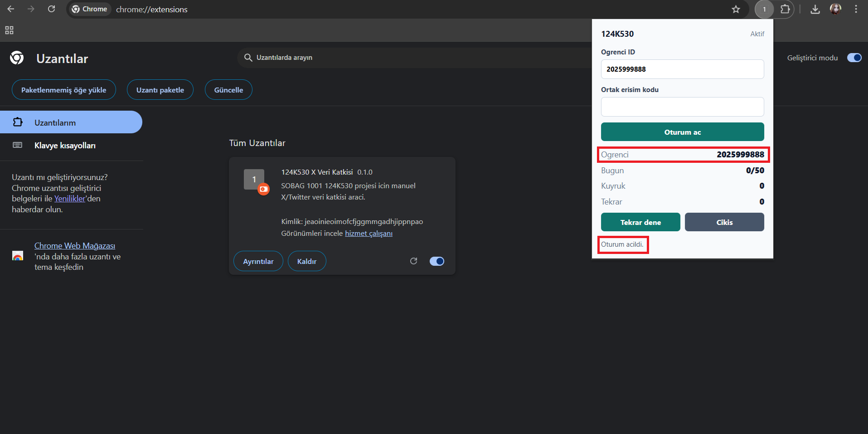Focus the Ortak erisim kodu field

click(682, 107)
